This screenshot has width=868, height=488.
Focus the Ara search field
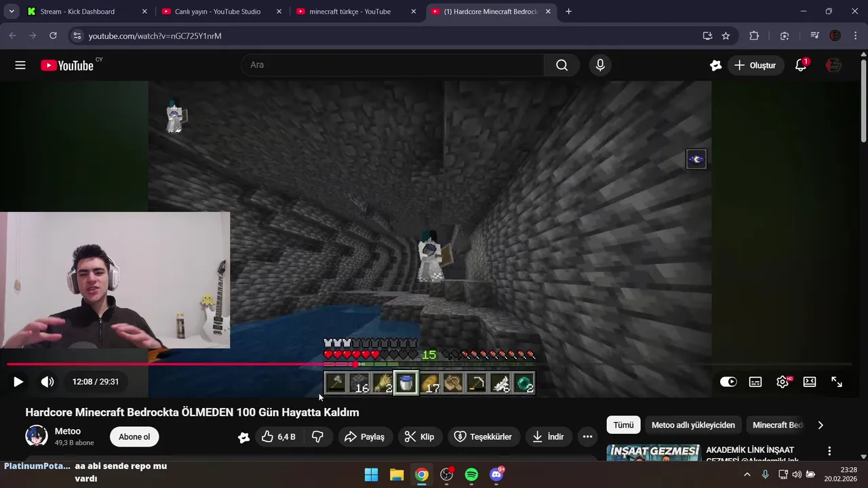(393, 65)
